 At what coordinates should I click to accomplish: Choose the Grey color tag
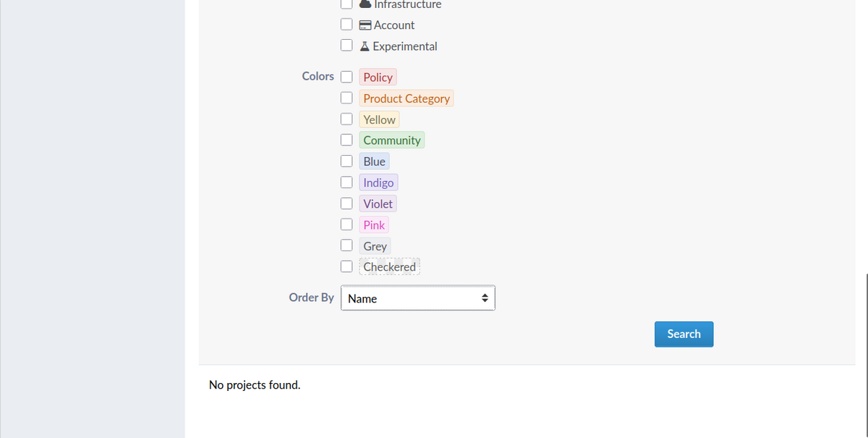pos(375,246)
